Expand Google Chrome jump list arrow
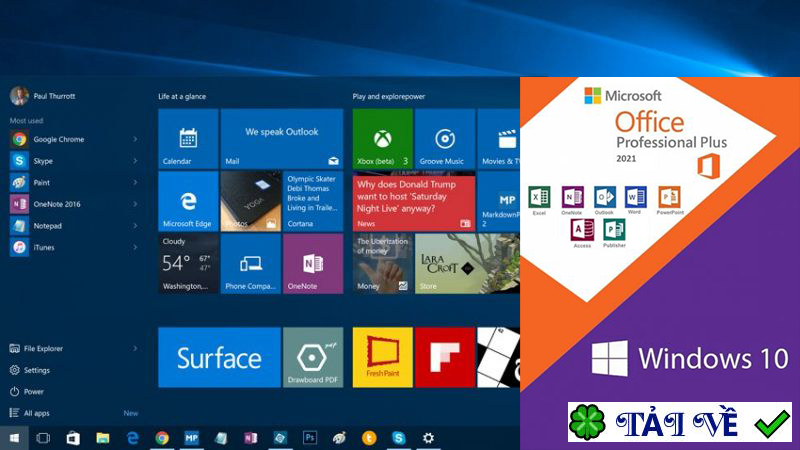This screenshot has width=800, height=450. [x=135, y=139]
